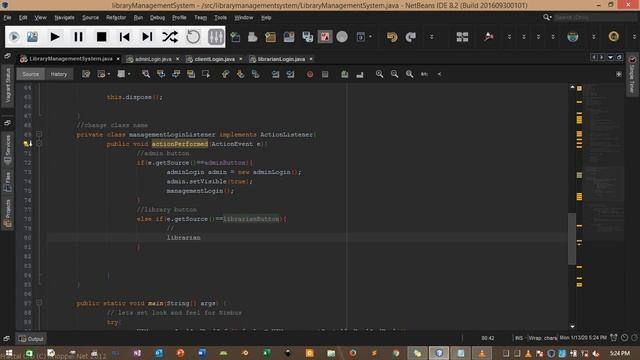Click the Stop Macro Recording square icon
Screen dimensions: 640x360
coord(325,74)
